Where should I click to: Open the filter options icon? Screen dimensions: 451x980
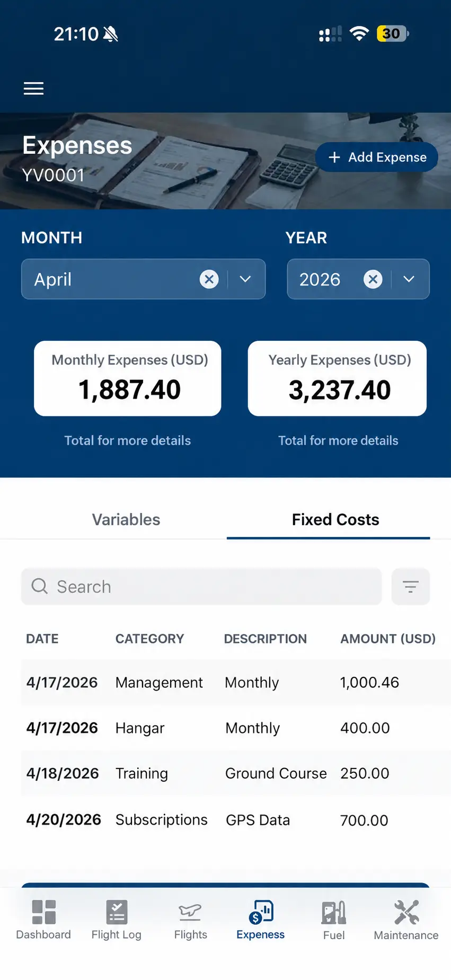pyautogui.click(x=411, y=587)
